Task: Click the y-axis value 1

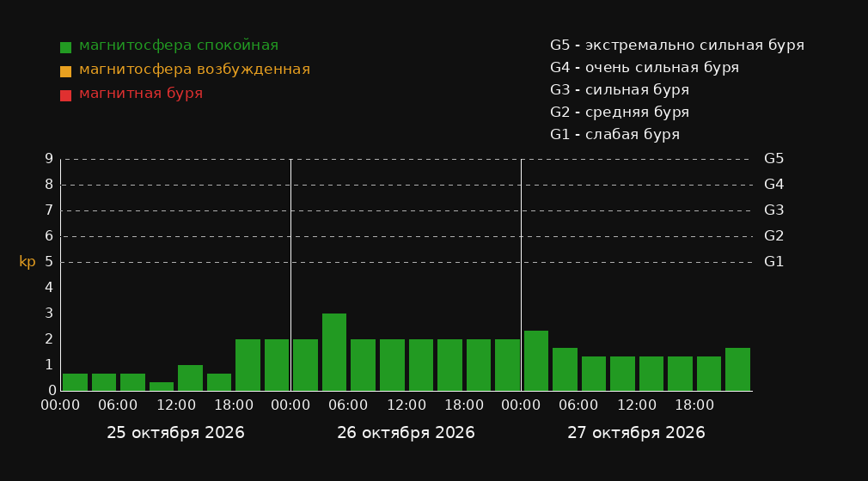Action: (49, 365)
